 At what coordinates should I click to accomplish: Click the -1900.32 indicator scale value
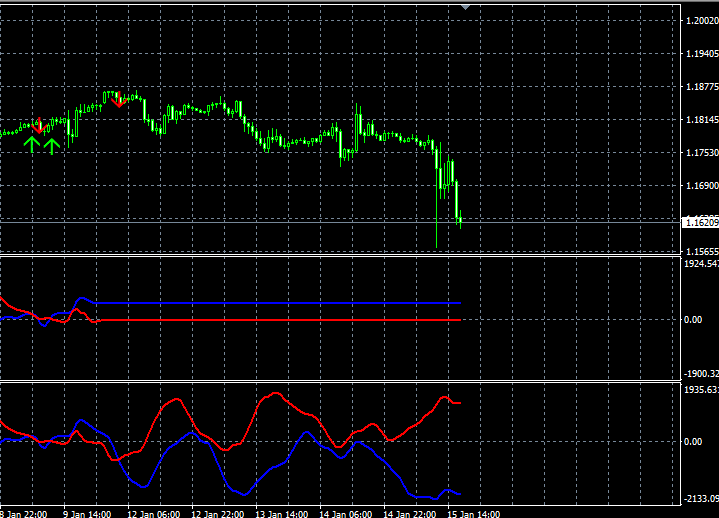click(x=702, y=374)
